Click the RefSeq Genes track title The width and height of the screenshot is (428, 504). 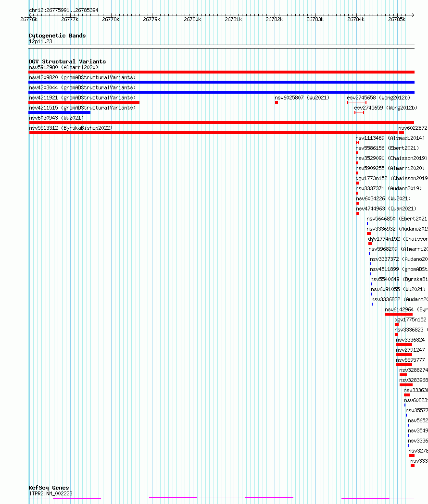tap(49, 488)
